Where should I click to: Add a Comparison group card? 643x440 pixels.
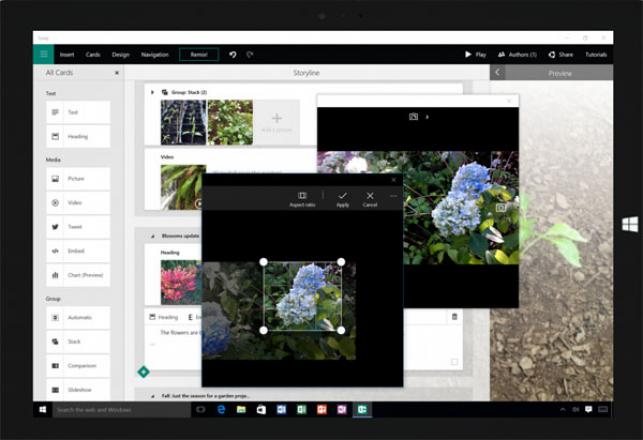pyautogui.click(x=78, y=366)
